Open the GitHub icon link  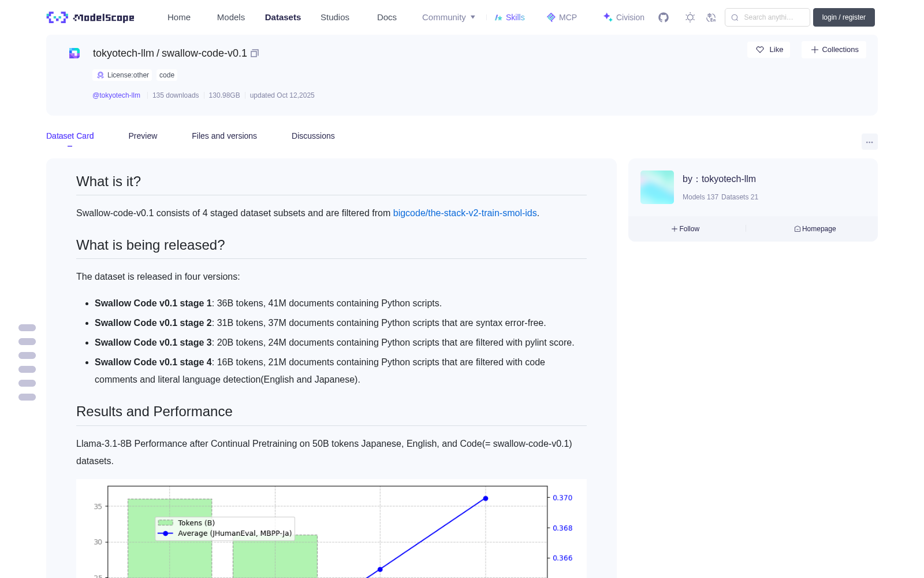click(x=664, y=17)
